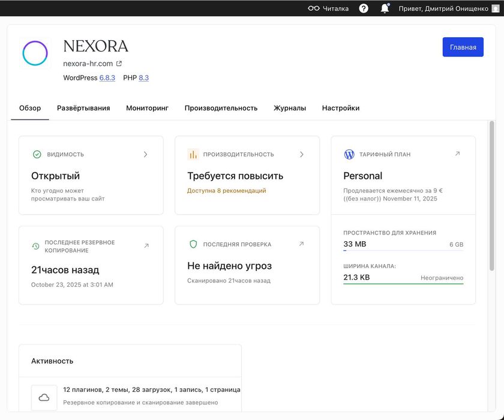Click the WordPress logo in plan card
The height and width of the screenshot is (420, 504).
click(349, 154)
